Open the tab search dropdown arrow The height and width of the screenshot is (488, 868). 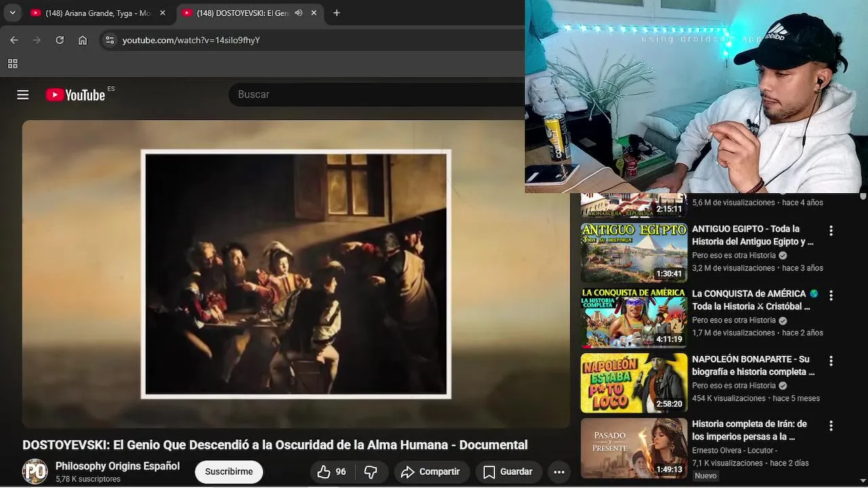tap(12, 13)
